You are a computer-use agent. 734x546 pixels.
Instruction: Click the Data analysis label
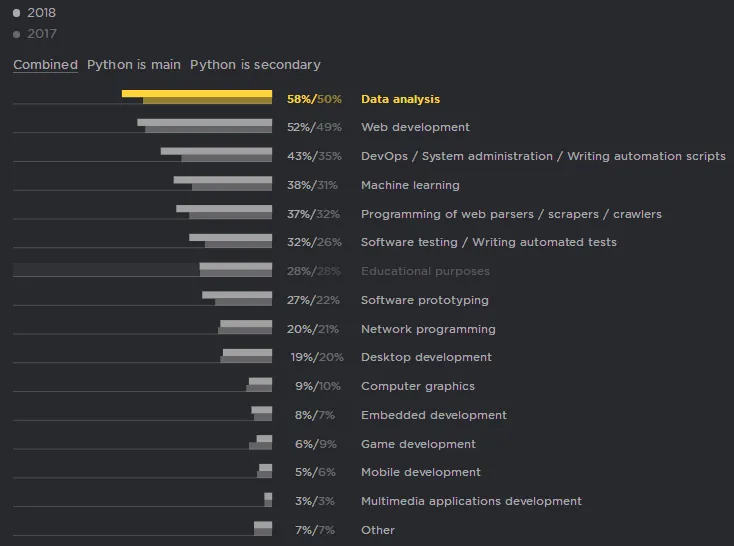400,99
